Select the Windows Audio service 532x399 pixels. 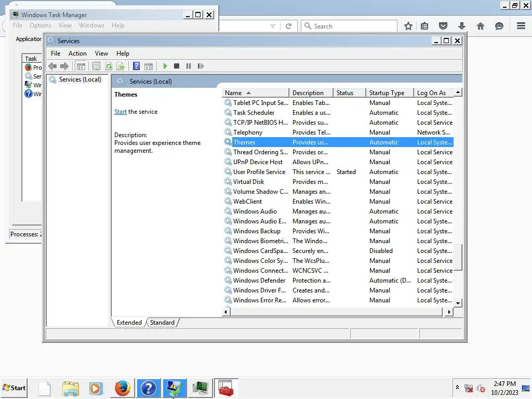tap(338, 211)
